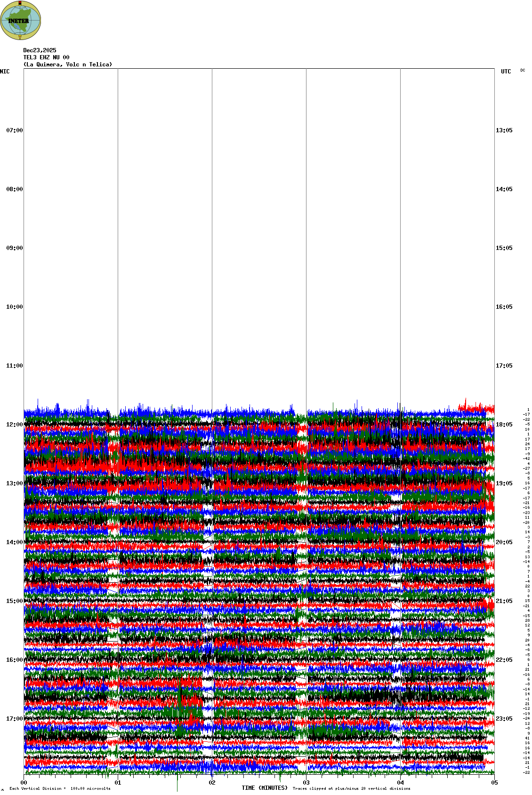Click the NIC time zone header
This screenshot has width=532, height=795.
point(5,72)
